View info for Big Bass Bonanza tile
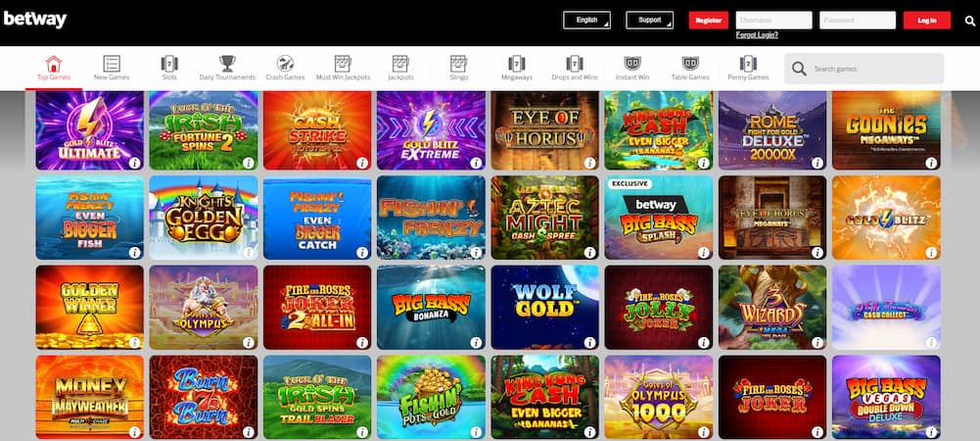 (x=476, y=342)
